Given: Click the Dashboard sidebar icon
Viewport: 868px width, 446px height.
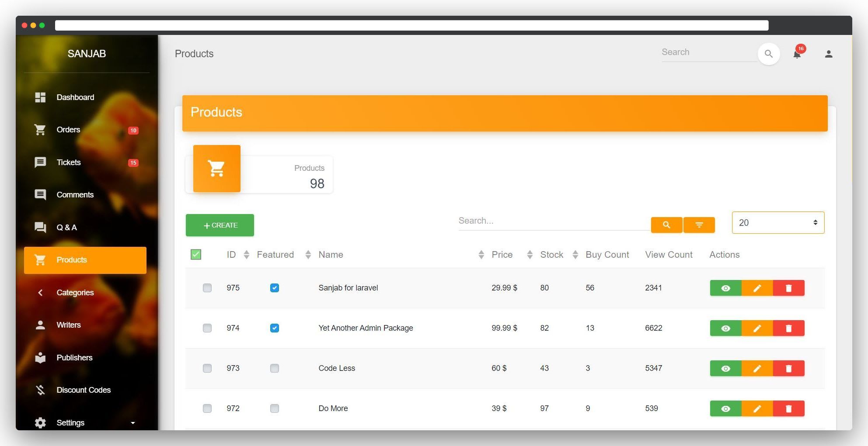Looking at the screenshot, I should pos(40,97).
